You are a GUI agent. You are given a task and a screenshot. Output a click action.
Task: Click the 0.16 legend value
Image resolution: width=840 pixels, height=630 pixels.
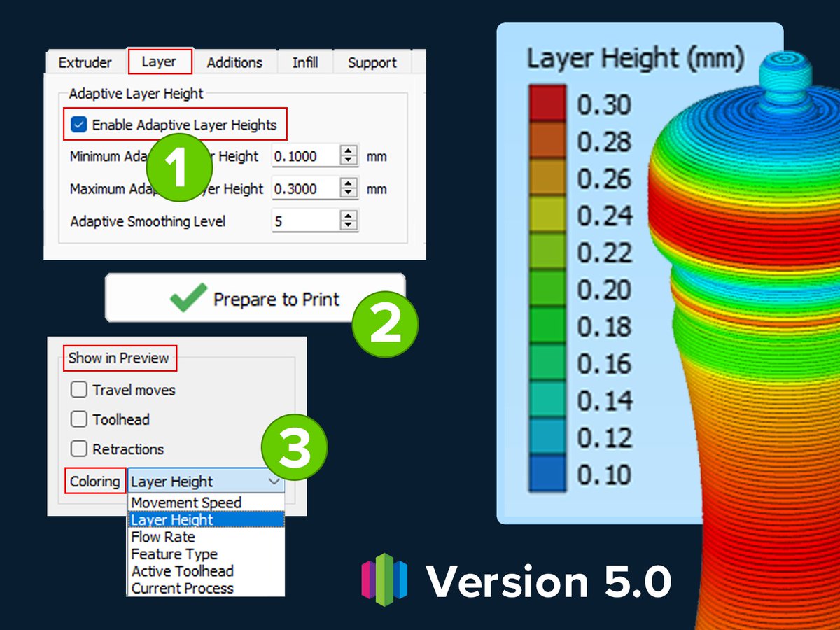tap(604, 363)
